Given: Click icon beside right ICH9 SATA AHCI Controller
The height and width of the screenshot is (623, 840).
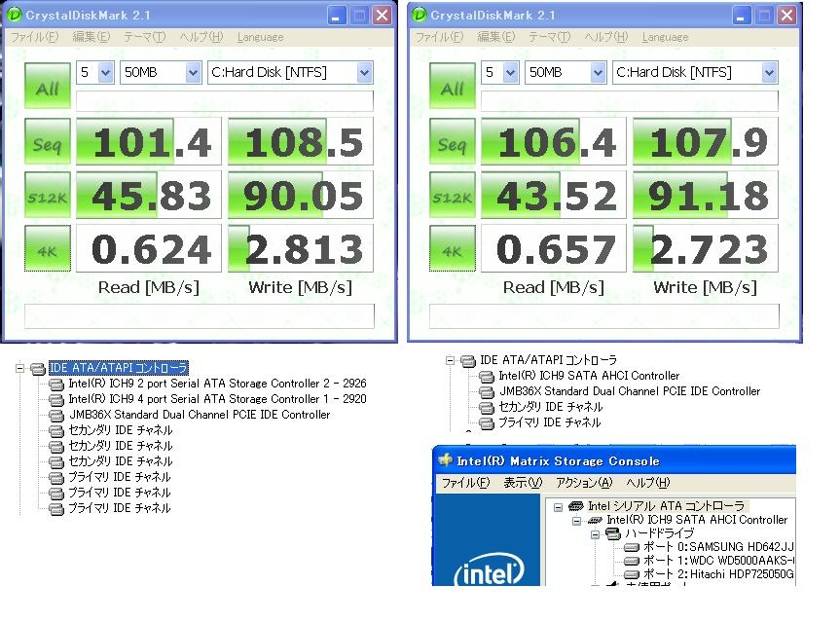Looking at the screenshot, I should coord(487,377).
